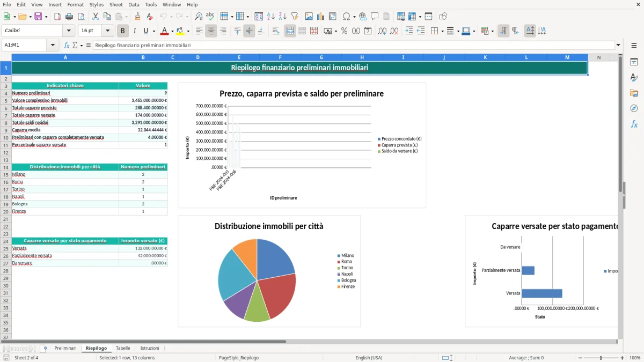Click the Increase Indent icon

(409, 31)
